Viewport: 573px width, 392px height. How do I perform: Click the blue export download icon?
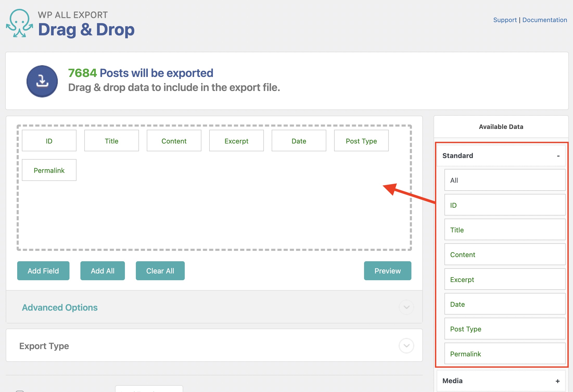pyautogui.click(x=42, y=81)
